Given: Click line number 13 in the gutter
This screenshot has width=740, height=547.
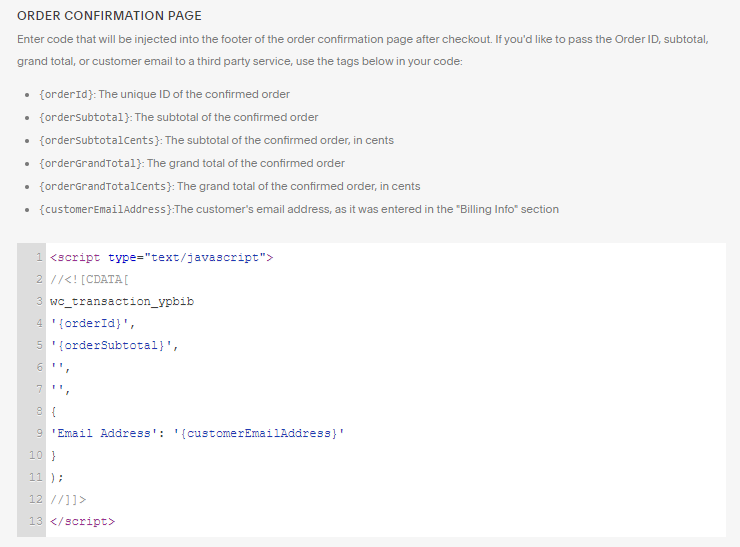Looking at the screenshot, I should click(36, 521).
